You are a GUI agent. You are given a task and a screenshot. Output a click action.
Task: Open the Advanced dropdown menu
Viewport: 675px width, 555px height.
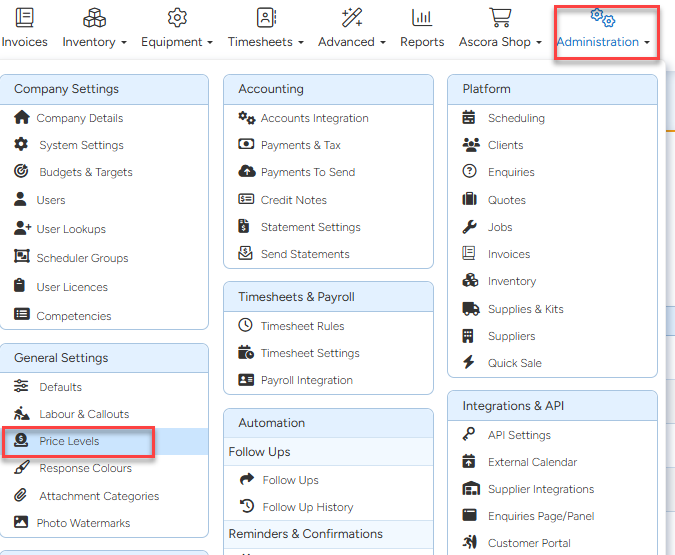pyautogui.click(x=352, y=42)
